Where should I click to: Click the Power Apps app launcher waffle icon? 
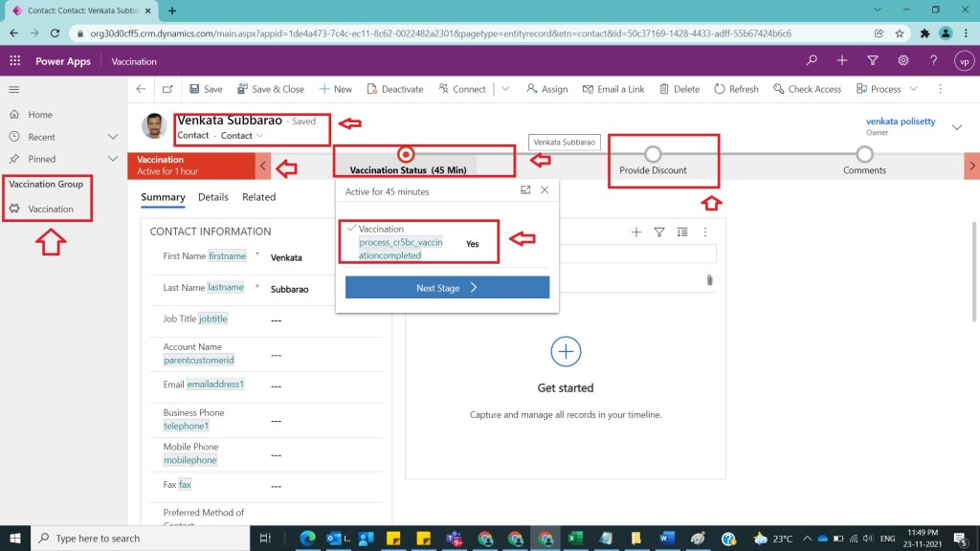click(x=14, y=61)
